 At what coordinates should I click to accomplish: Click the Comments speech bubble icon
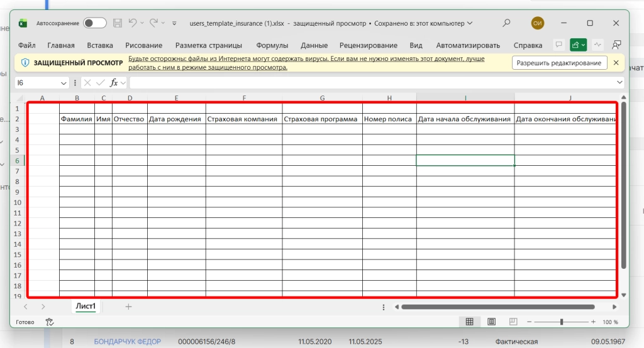pos(558,45)
